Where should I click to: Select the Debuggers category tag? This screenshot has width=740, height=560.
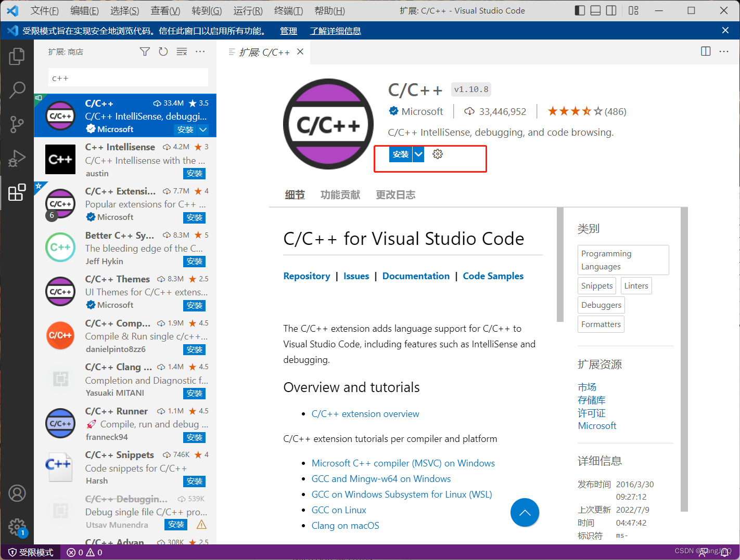pyautogui.click(x=601, y=305)
